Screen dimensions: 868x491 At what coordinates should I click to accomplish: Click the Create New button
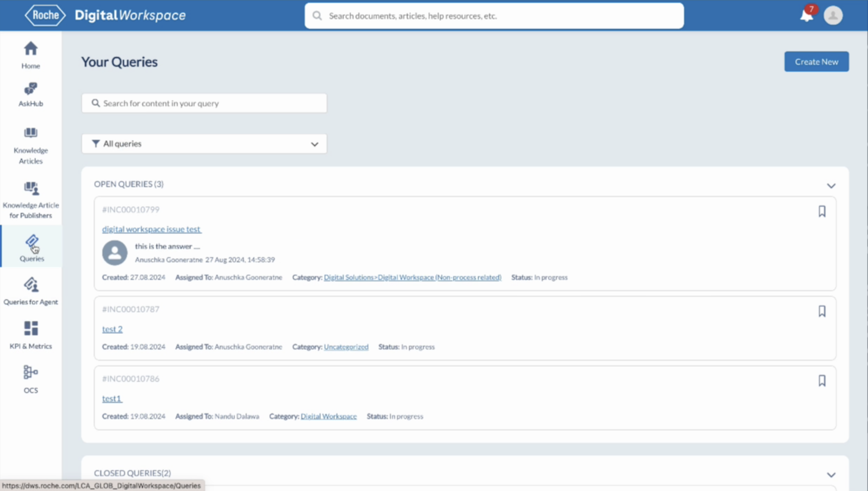click(816, 62)
